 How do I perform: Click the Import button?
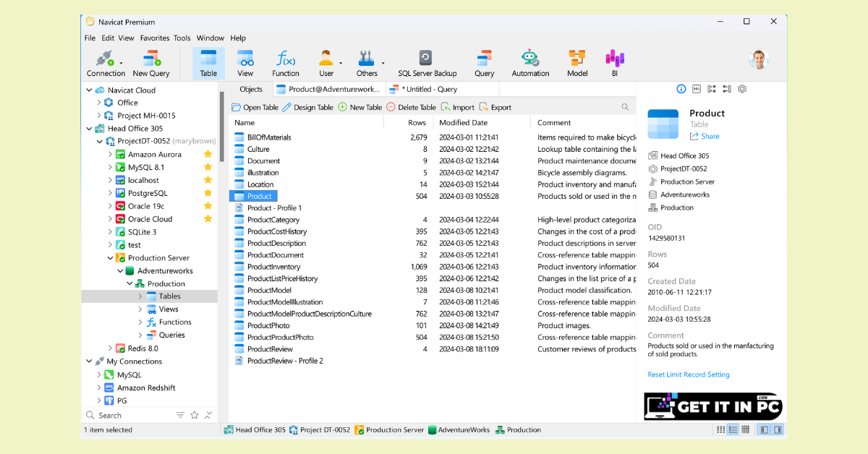pyautogui.click(x=458, y=107)
